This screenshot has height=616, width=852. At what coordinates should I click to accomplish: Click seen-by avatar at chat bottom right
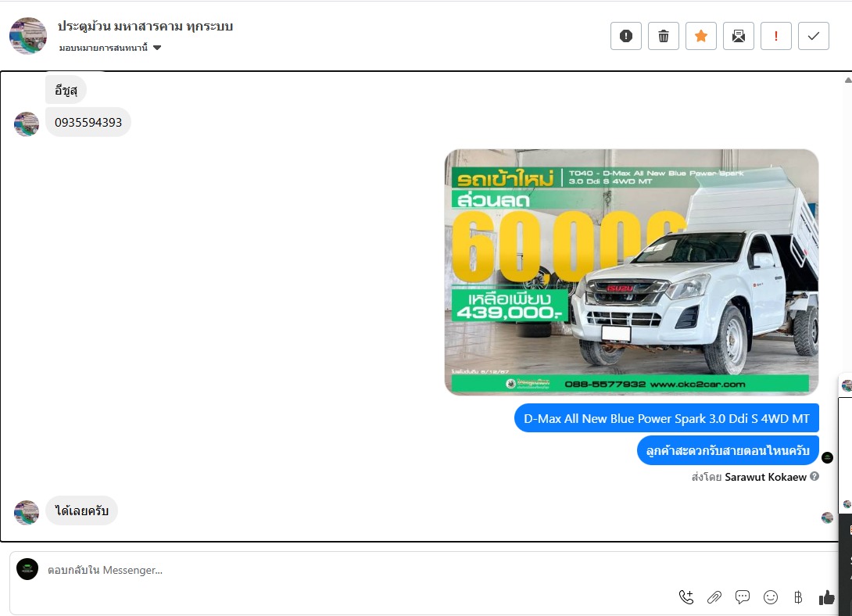pos(828,518)
